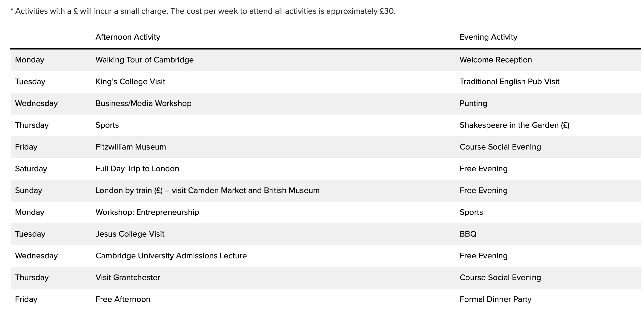
Task: Select London by train Camden Market entry
Action: pyautogui.click(x=207, y=190)
